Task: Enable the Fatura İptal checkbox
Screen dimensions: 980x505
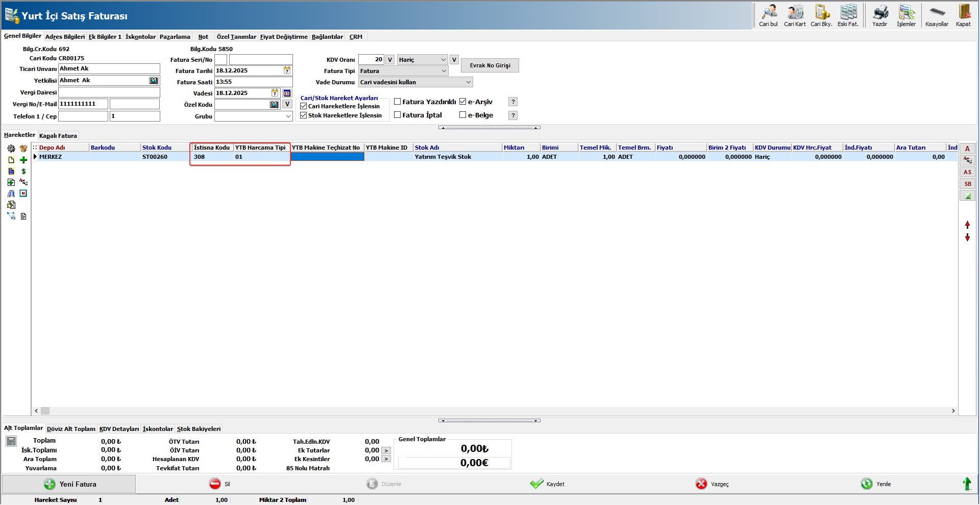Action: 398,115
